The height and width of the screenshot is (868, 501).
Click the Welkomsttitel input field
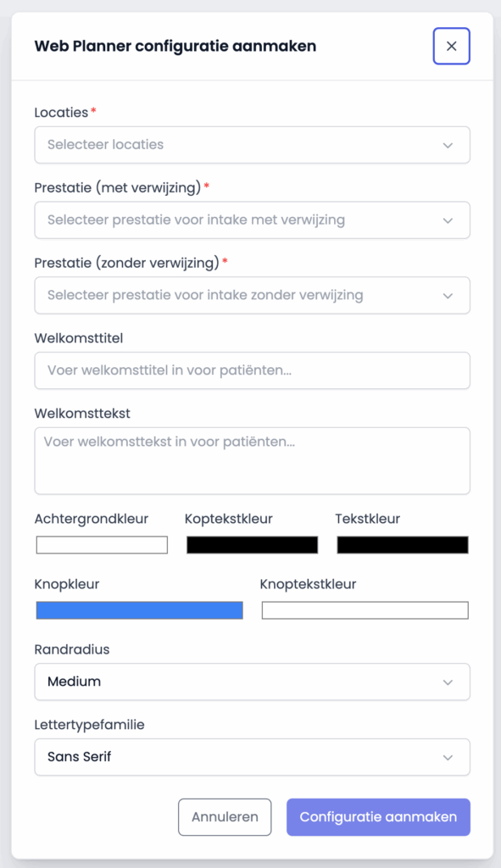[x=252, y=370]
